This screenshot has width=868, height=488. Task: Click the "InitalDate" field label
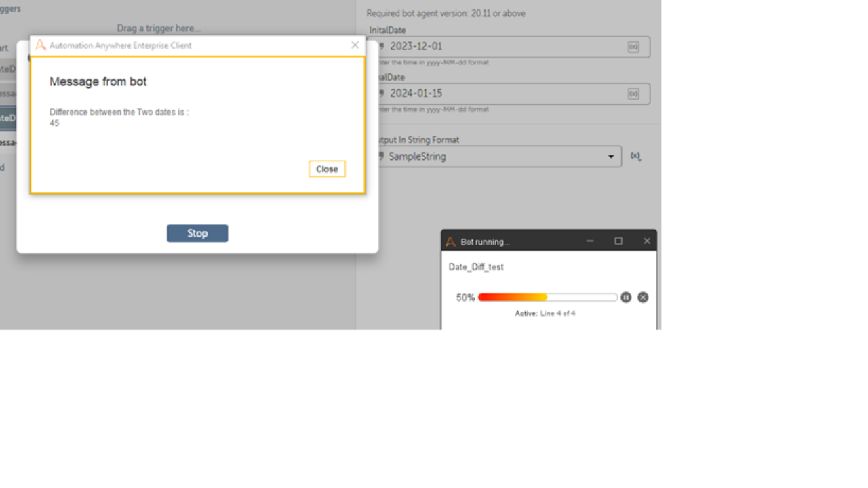[x=388, y=30]
